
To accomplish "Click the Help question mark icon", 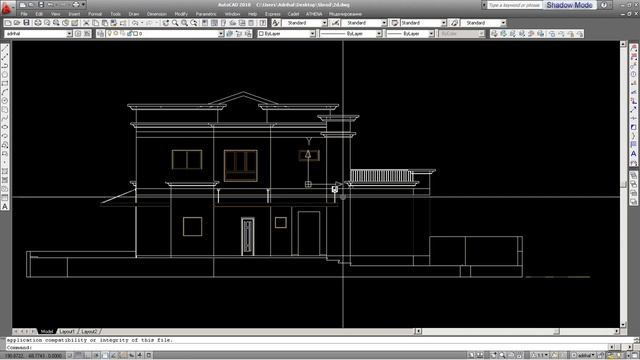I will click(604, 5).
